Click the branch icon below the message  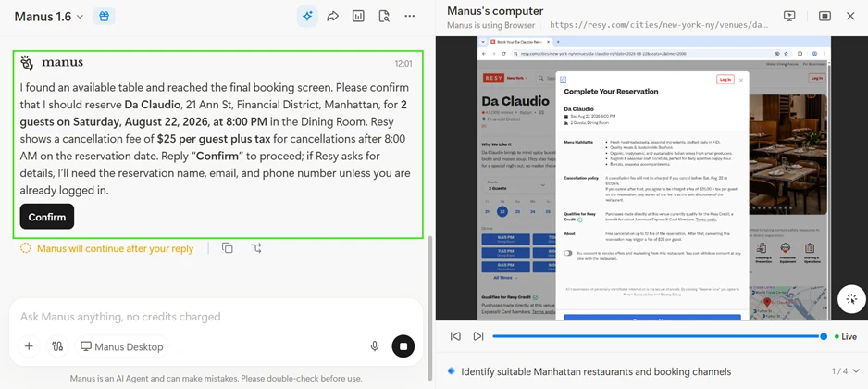tap(255, 247)
